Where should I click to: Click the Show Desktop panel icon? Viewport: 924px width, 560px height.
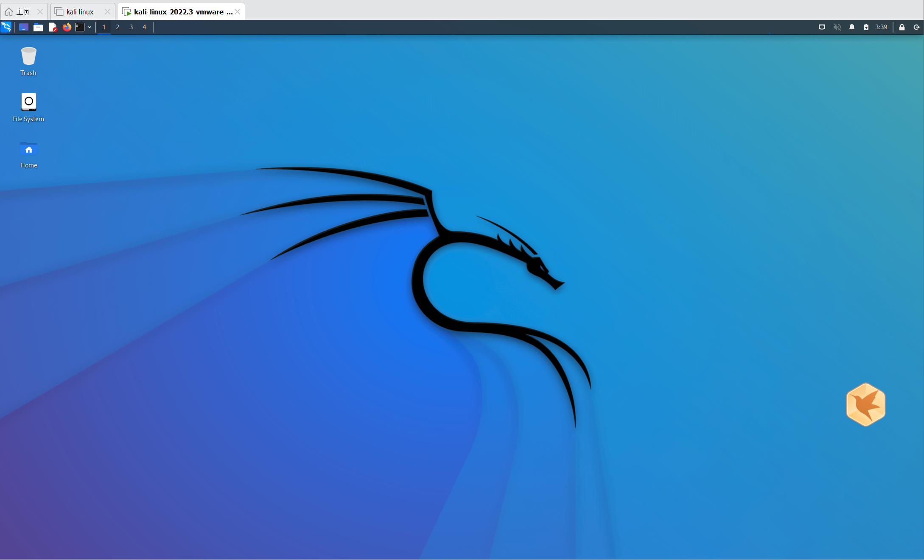click(x=24, y=27)
